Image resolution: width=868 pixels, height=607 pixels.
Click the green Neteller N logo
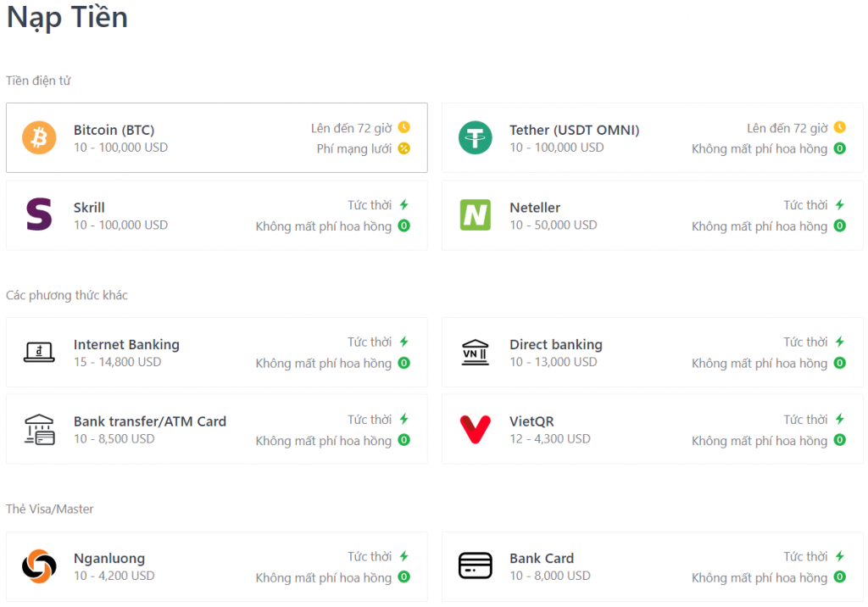click(475, 214)
